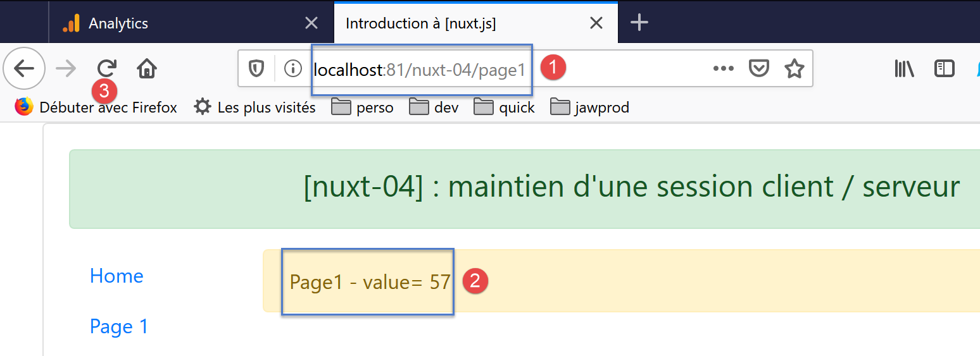Save page to Pocket
The image size is (980, 356).
tap(758, 68)
